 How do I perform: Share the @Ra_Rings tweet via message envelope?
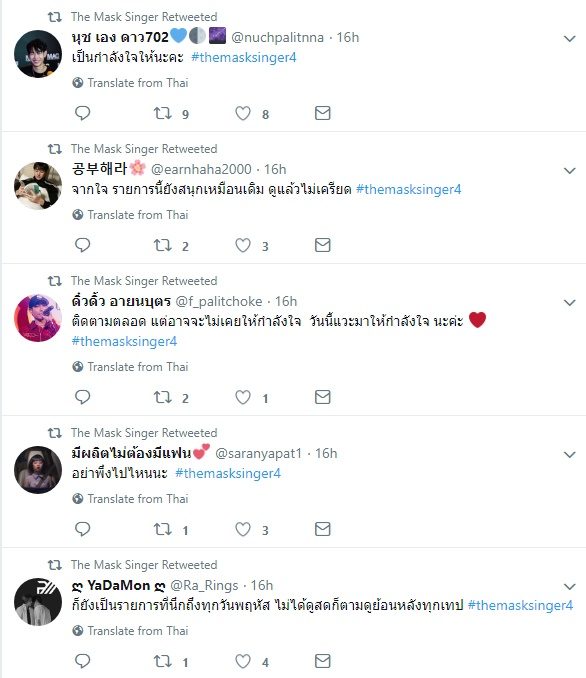pos(323,661)
